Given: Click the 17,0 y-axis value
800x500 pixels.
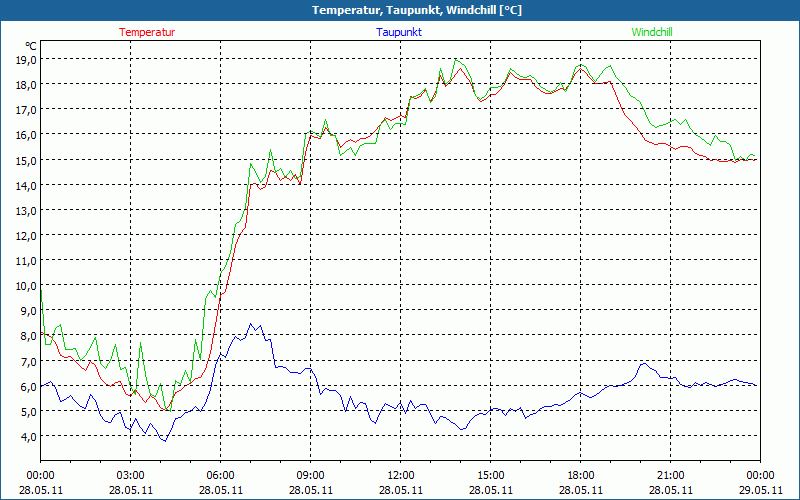Looking at the screenshot, I should coord(27,110).
